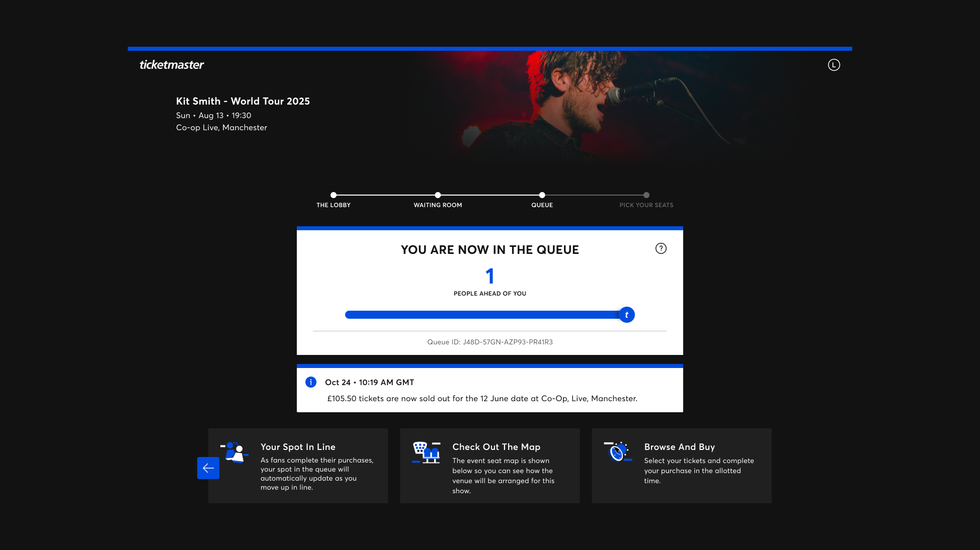Screen dimensions: 980x550
Task: Click the blue info icon beside the timestamp
Action: pyautogui.click(x=310, y=382)
